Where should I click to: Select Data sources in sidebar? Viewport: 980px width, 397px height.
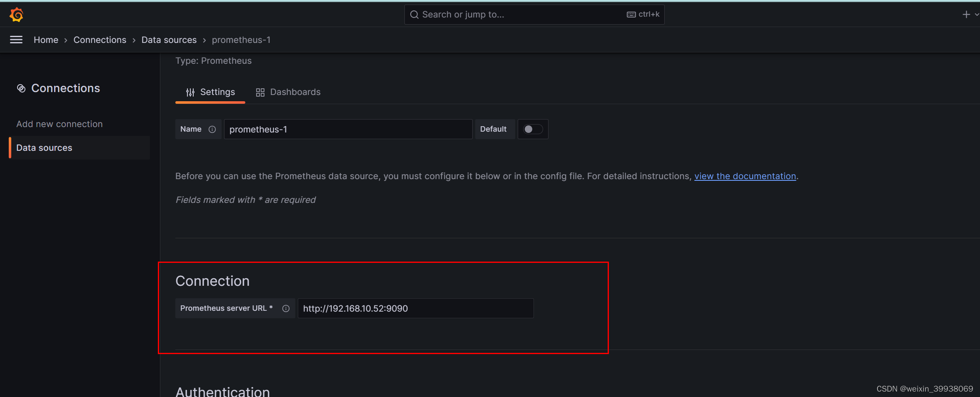coord(79,148)
